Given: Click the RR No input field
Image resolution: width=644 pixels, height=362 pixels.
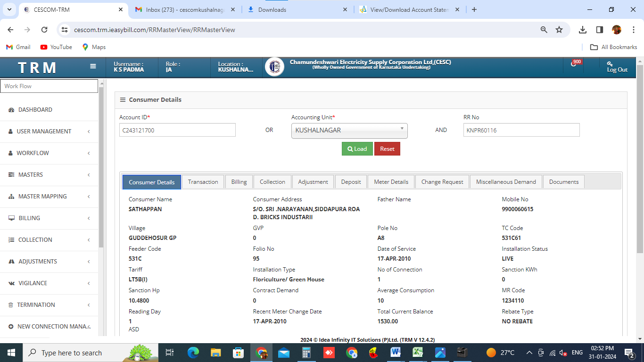Looking at the screenshot, I should [x=521, y=130].
